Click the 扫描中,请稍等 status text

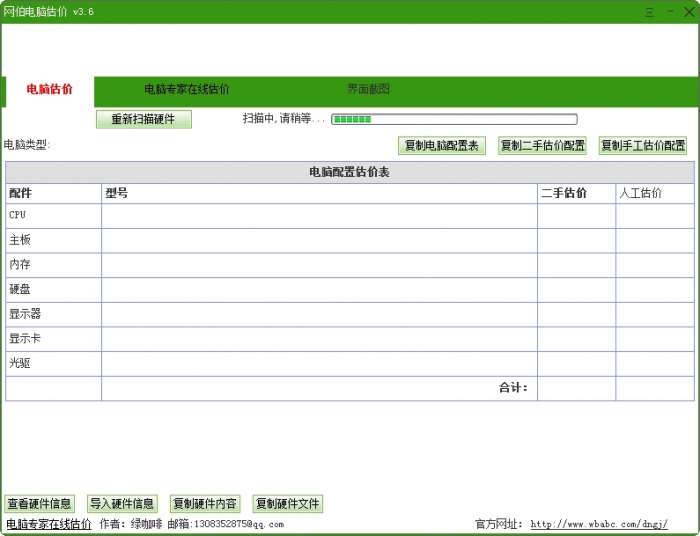pyautogui.click(x=284, y=119)
